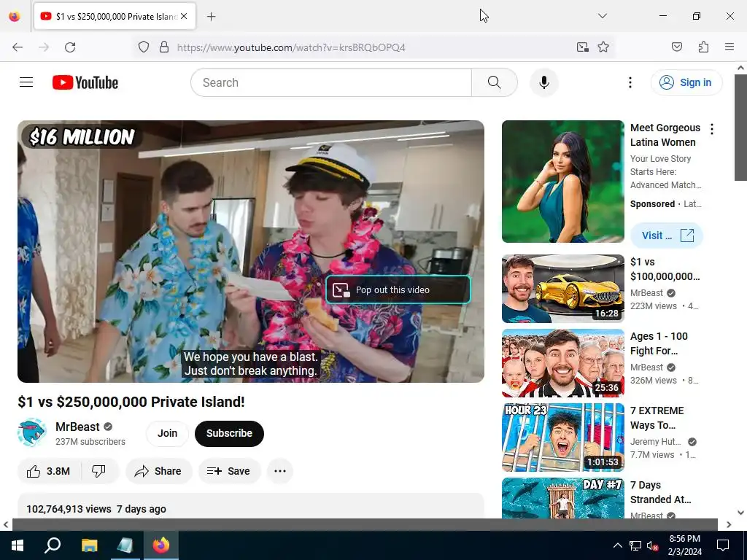747x560 pixels.
Task: Open Picture-in-Picture from the address bar
Action: click(582, 47)
